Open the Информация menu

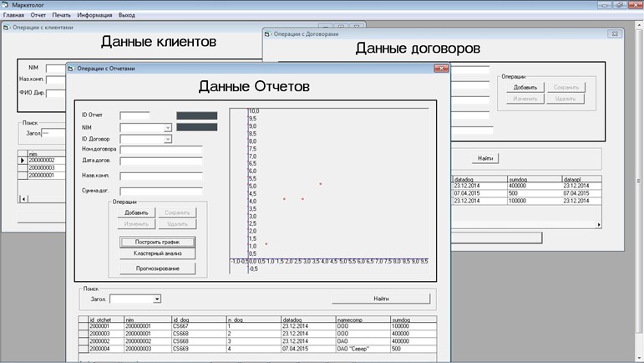[94, 15]
